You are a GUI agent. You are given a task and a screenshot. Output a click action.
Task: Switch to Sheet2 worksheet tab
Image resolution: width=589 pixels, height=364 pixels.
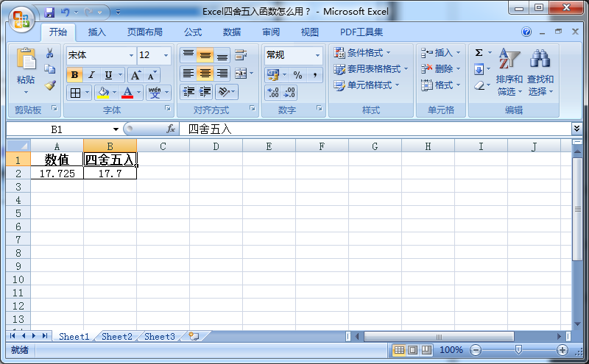coord(117,336)
